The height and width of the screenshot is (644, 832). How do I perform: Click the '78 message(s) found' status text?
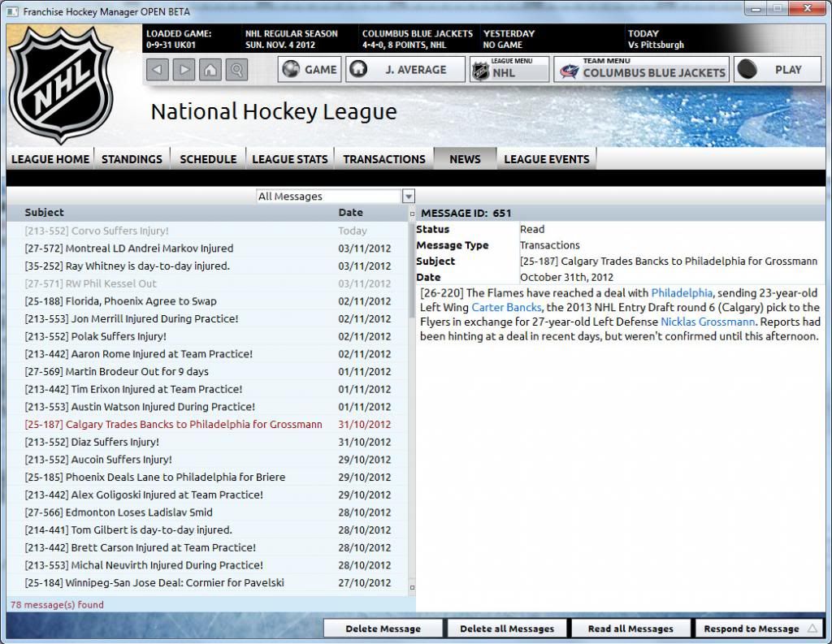58,605
